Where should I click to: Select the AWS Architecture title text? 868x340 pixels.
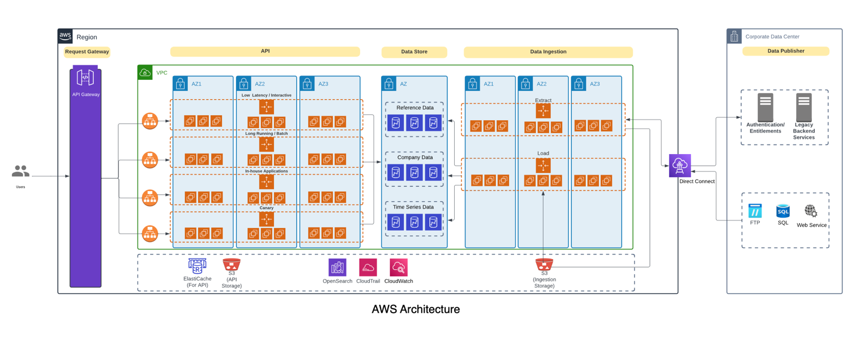[416, 309]
